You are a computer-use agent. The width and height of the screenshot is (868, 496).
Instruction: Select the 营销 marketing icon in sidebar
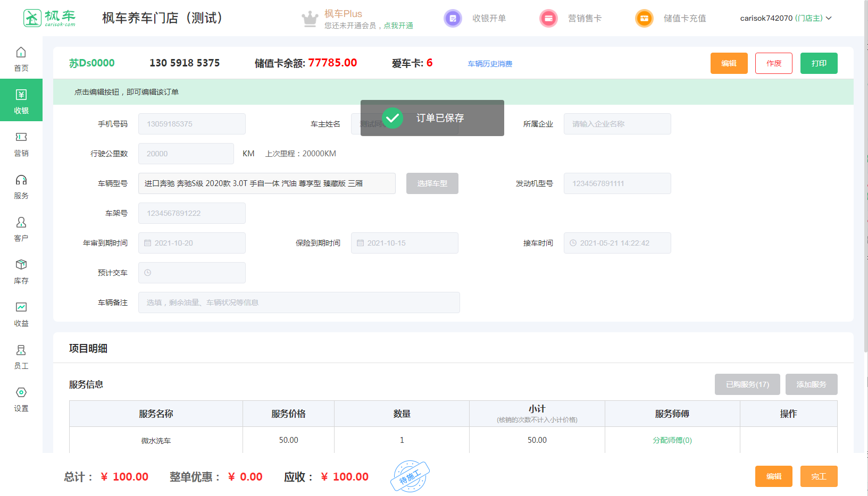[21, 138]
